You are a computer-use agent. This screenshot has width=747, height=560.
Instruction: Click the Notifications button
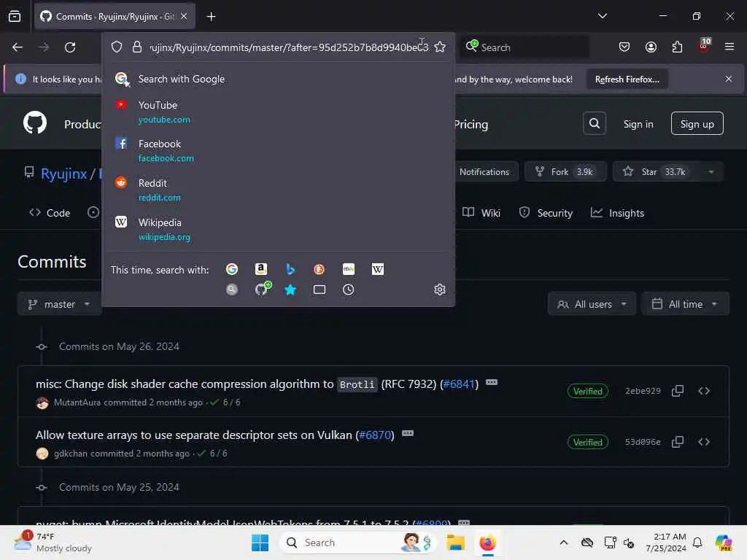point(484,172)
